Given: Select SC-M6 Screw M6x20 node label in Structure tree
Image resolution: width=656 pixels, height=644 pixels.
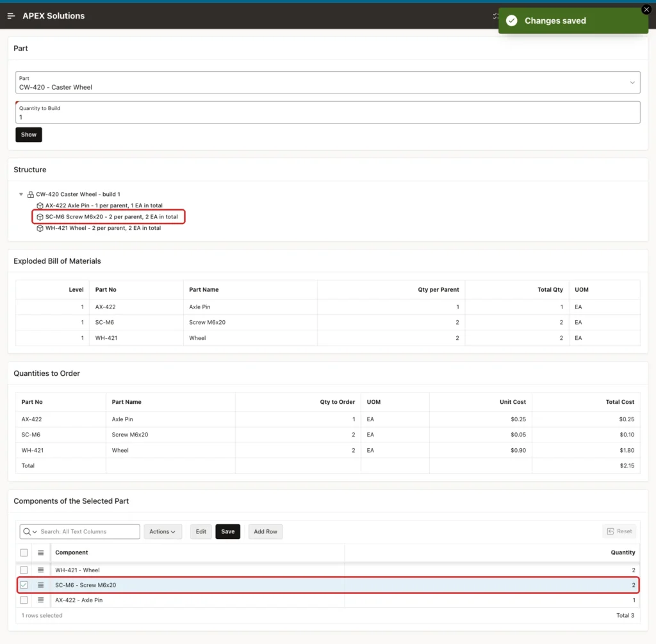Looking at the screenshot, I should 111,217.
